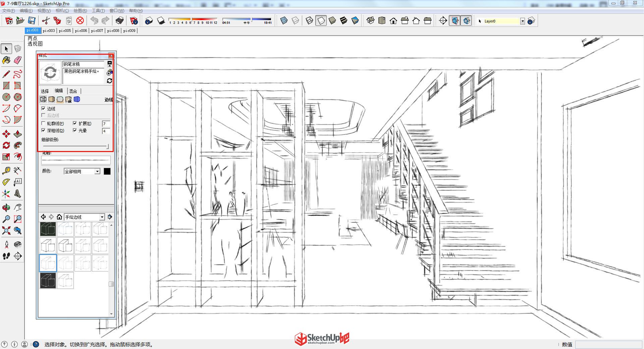Viewport: 644px width, 349px height.
Task: Create new style with plus icon
Action: point(109,72)
